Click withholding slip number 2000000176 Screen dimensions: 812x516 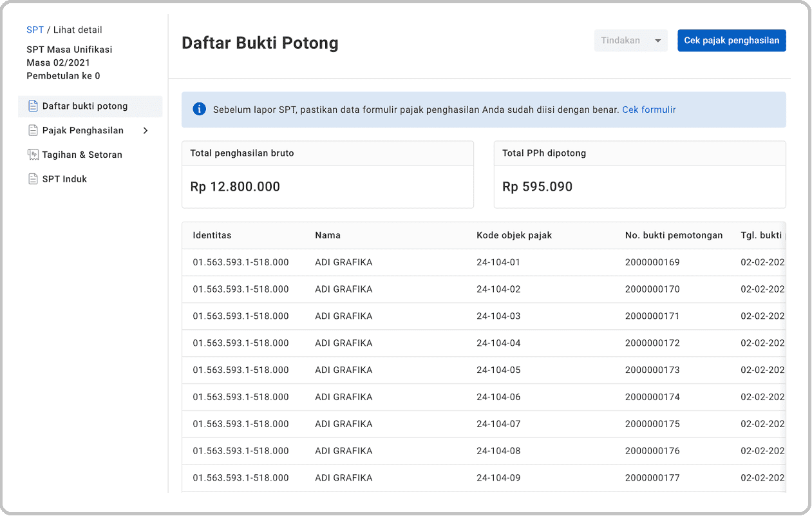pos(652,452)
